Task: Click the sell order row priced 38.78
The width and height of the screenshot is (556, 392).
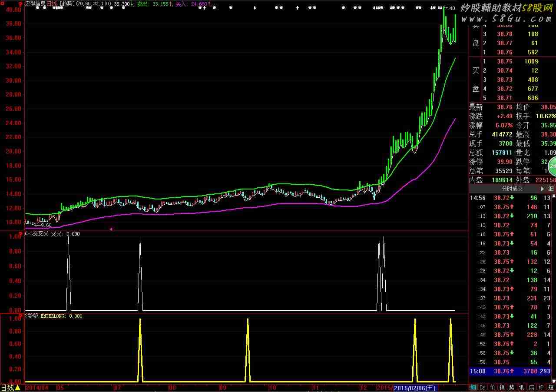Action: 510,34
